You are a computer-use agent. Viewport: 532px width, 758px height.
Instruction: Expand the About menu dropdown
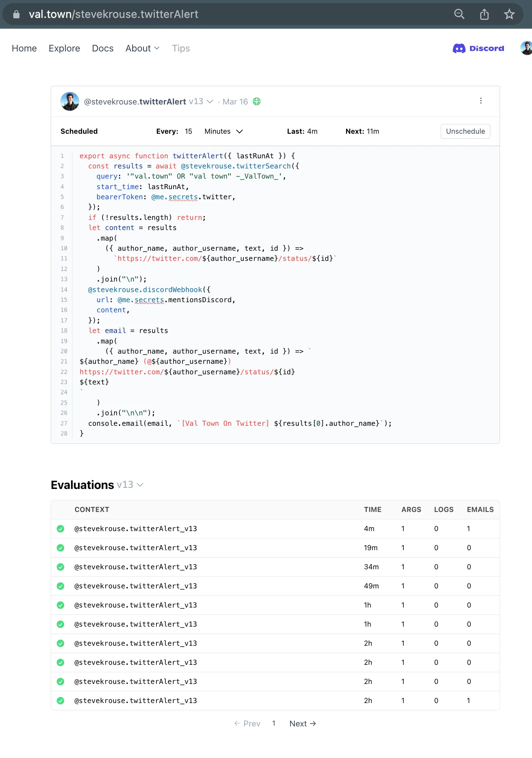[142, 48]
